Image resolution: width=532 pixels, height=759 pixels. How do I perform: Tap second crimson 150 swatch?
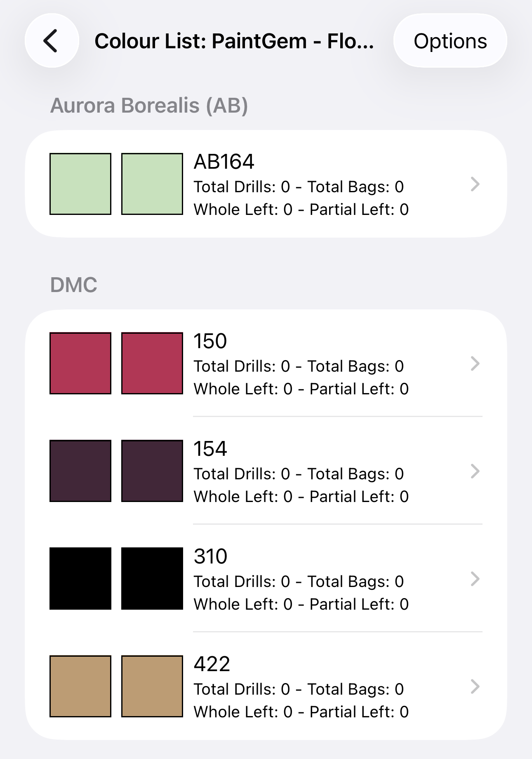click(x=152, y=363)
